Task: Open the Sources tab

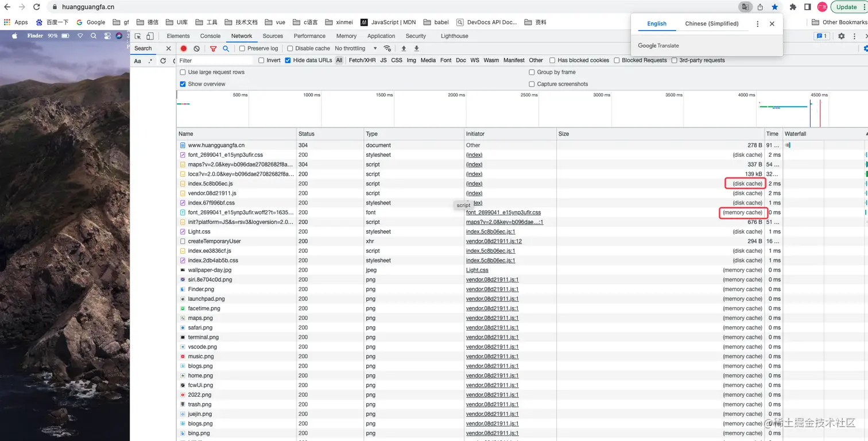Action: point(273,36)
